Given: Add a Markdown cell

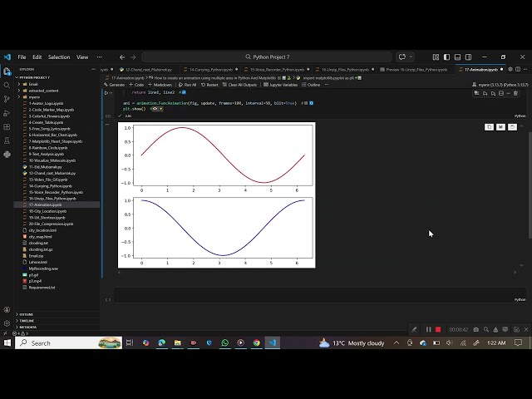Looking at the screenshot, I should coord(160,85).
